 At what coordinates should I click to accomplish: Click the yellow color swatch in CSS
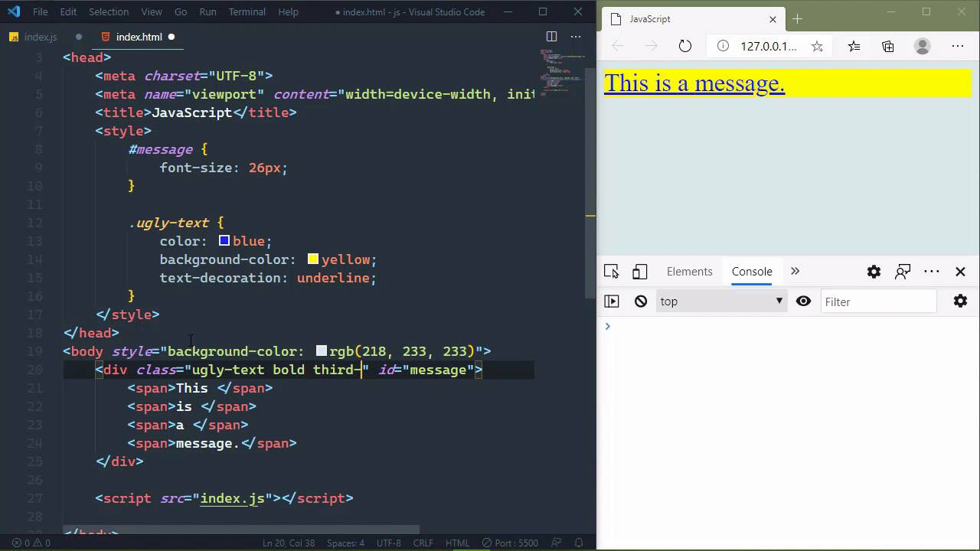(313, 259)
